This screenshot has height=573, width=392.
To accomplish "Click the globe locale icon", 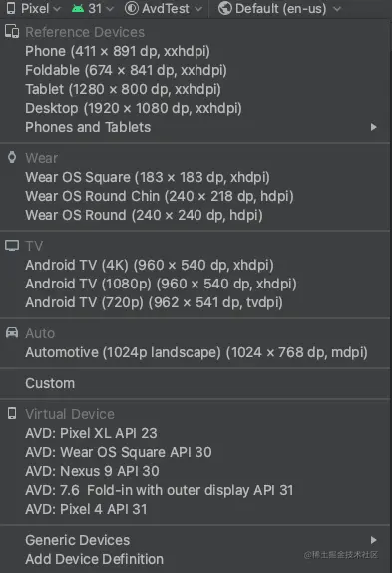I will point(224,8).
